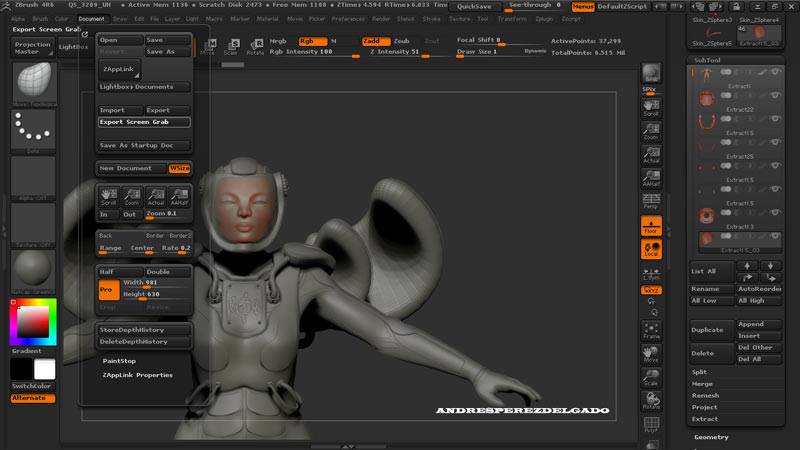
Task: Click the Rotate view icon in right shelf
Action: pos(651,401)
